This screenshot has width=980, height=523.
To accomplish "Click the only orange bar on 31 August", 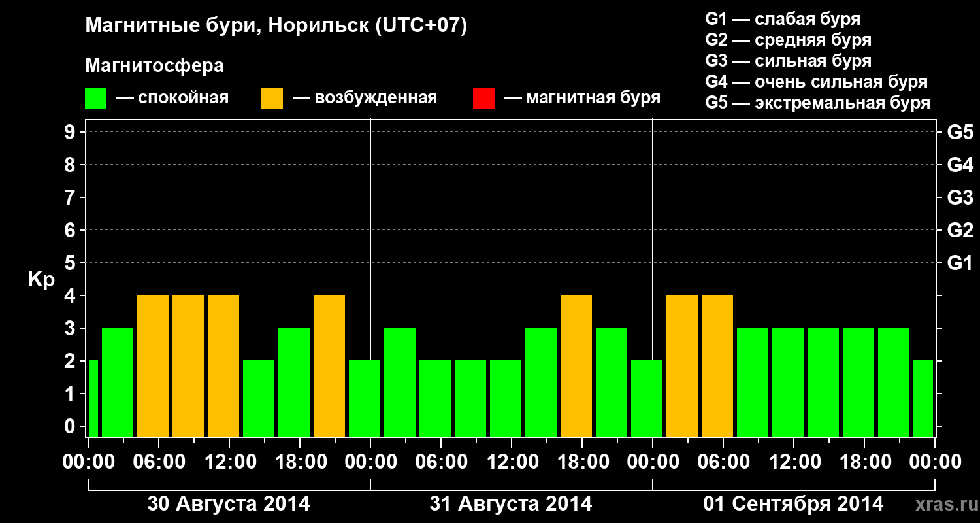I will click(576, 366).
